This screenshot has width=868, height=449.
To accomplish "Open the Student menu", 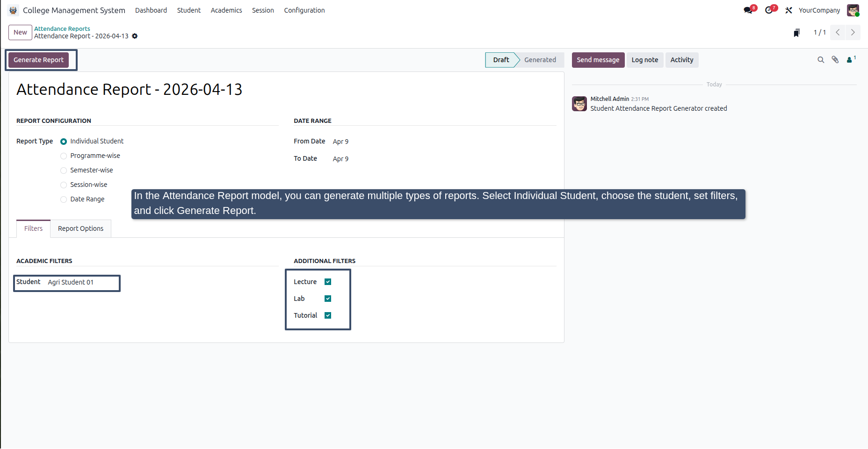I will pos(189,10).
